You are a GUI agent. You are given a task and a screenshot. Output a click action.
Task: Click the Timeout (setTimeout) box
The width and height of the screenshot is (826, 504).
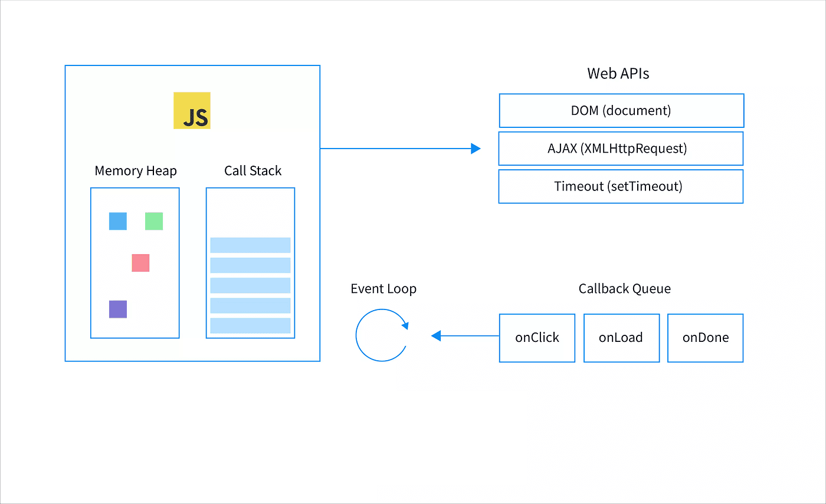[621, 186]
